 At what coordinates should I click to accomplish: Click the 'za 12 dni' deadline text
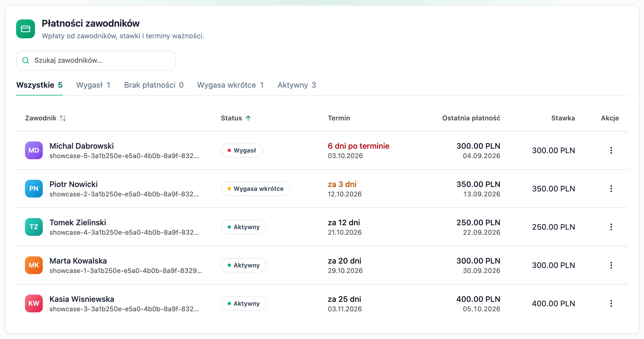[x=344, y=222]
